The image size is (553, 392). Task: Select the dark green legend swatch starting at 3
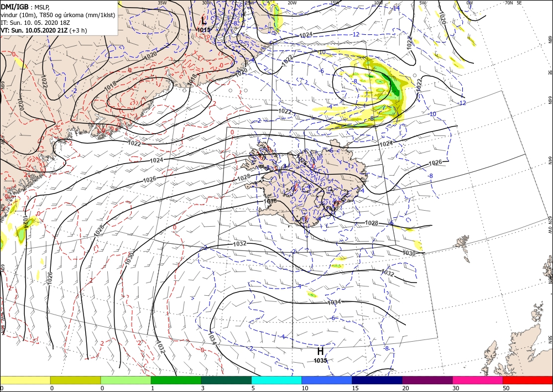[x=226, y=380]
